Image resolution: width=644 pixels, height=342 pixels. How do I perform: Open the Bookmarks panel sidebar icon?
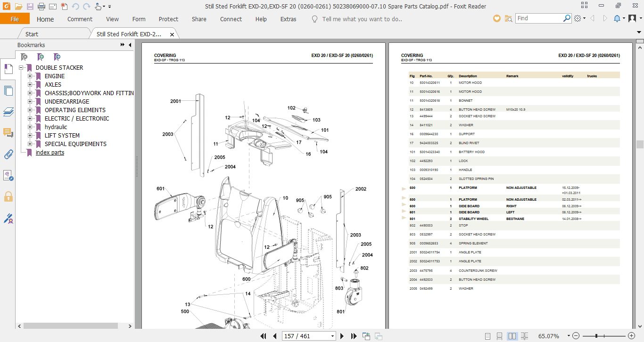[x=8, y=70]
